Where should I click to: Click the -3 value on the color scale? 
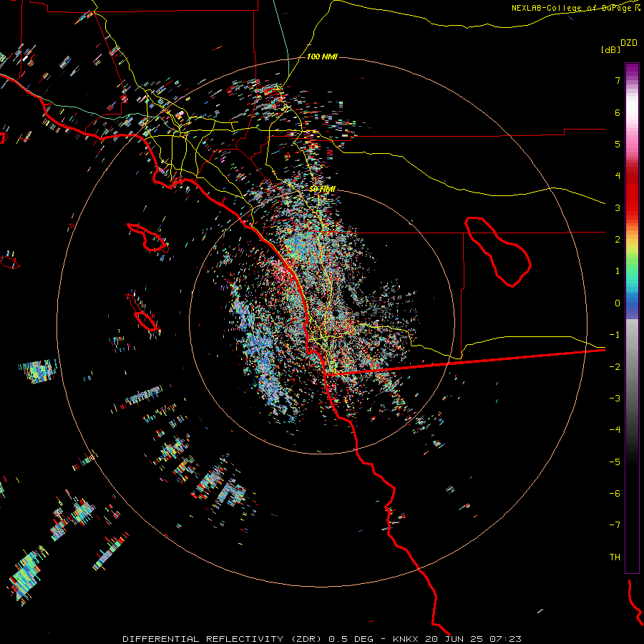[x=615, y=399]
